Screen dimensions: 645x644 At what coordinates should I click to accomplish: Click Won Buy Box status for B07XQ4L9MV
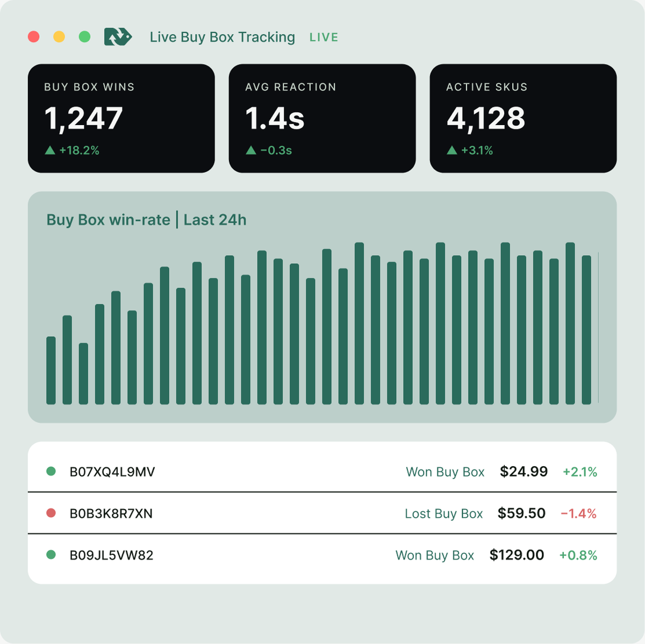click(x=445, y=472)
